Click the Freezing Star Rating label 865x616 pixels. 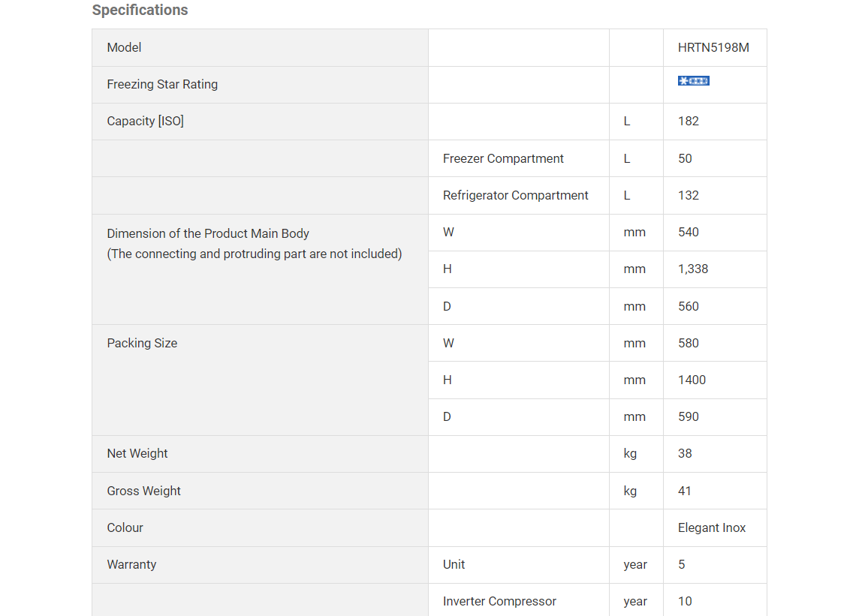[x=162, y=84]
